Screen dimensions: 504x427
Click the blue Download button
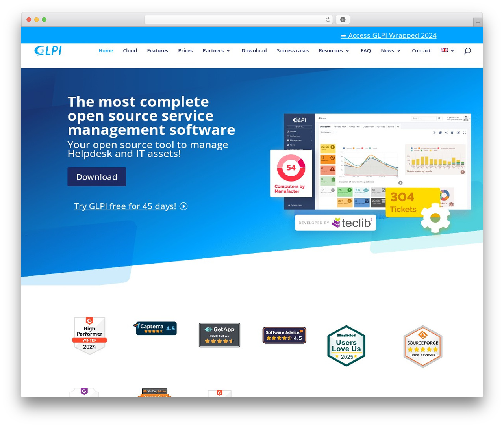[x=96, y=176]
